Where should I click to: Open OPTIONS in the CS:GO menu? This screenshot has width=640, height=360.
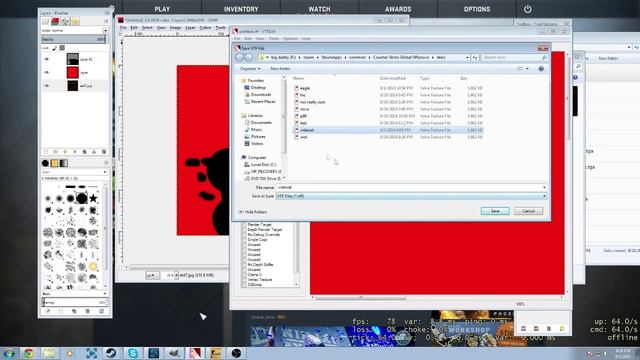pos(477,9)
